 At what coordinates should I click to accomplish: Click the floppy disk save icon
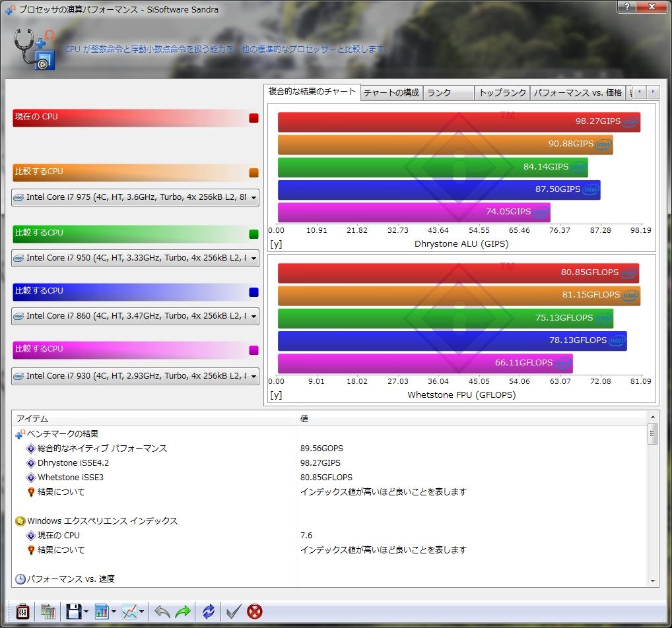pyautogui.click(x=74, y=612)
